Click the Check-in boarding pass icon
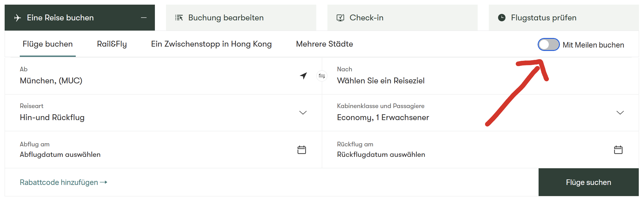 tap(340, 18)
